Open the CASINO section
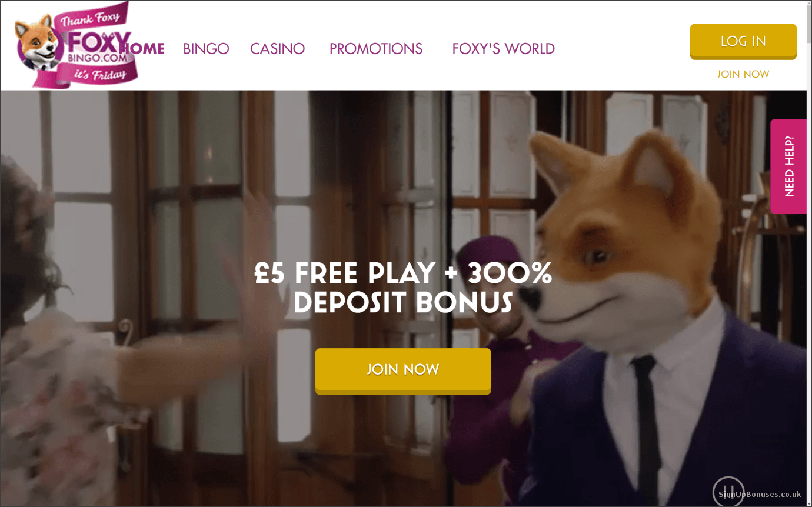The height and width of the screenshot is (507, 812). (277, 48)
